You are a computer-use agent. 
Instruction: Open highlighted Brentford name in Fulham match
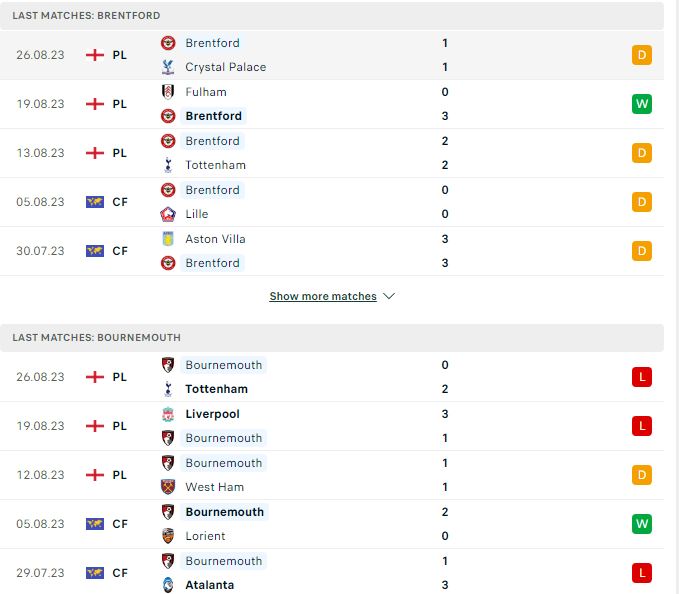(213, 116)
